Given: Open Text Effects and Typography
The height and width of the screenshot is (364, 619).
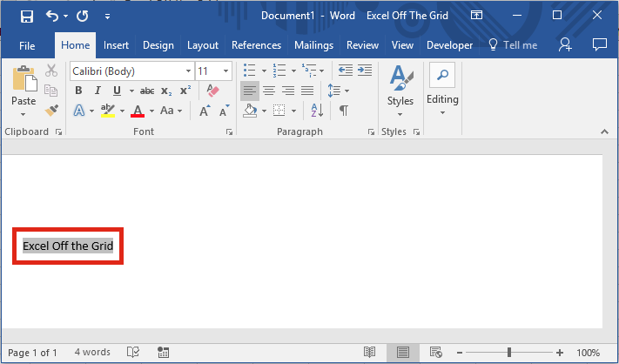Looking at the screenshot, I should (x=79, y=111).
